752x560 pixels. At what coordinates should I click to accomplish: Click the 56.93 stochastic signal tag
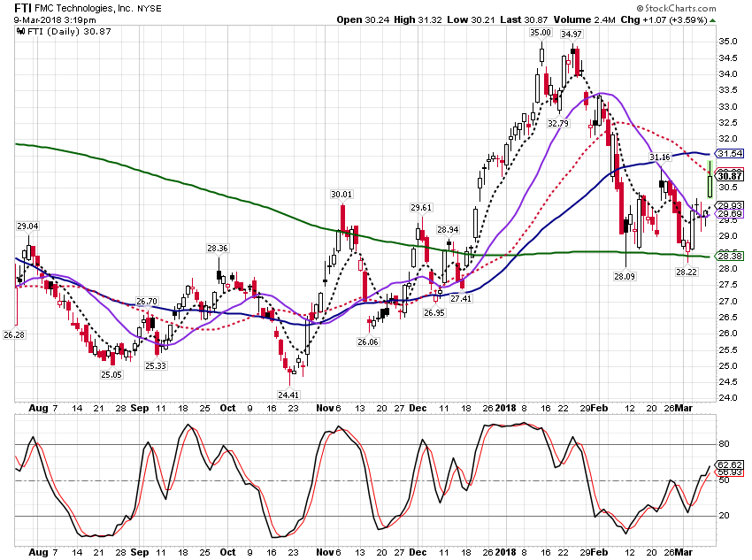click(x=730, y=472)
